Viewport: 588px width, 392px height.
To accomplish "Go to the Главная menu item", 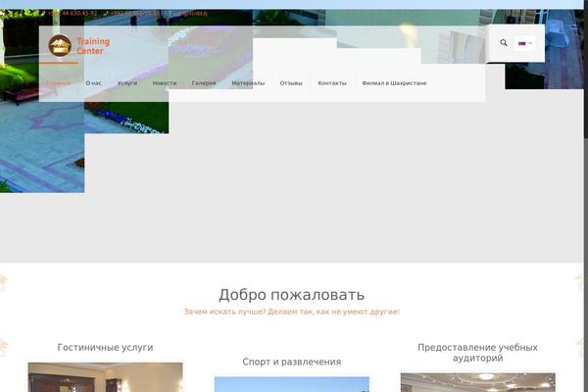I will [x=59, y=83].
